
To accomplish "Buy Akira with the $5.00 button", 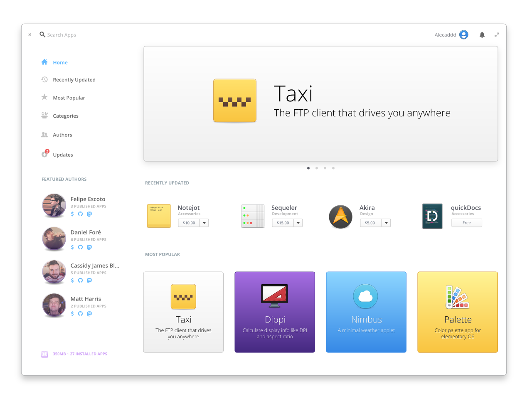I will [x=371, y=223].
